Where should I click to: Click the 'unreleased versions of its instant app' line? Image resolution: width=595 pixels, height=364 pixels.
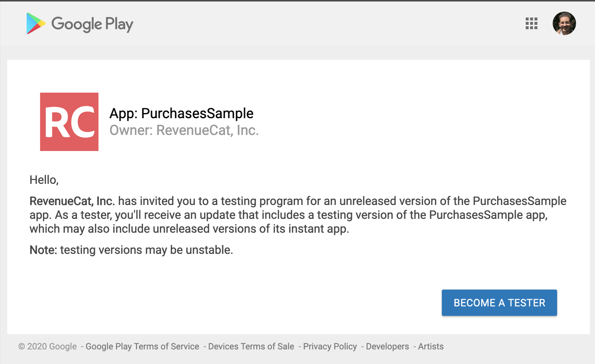(251, 229)
